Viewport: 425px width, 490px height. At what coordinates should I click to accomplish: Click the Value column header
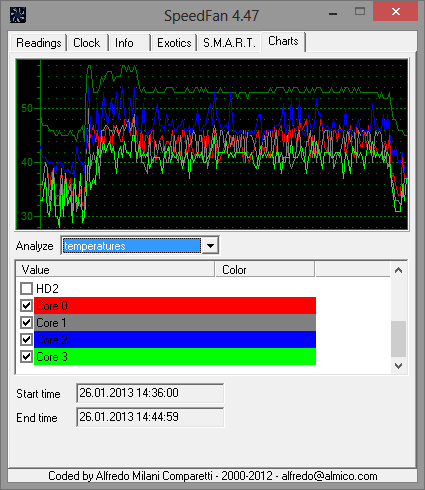(x=115, y=270)
